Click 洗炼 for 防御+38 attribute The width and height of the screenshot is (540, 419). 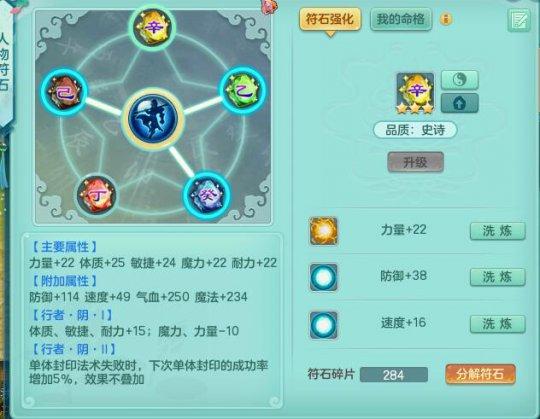point(498,277)
